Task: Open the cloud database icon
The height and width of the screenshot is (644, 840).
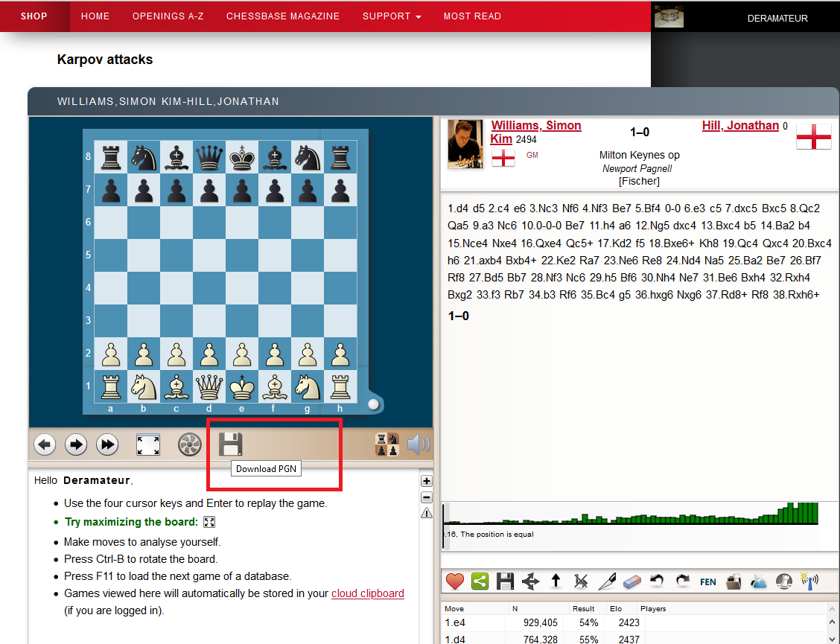Action: [x=759, y=581]
